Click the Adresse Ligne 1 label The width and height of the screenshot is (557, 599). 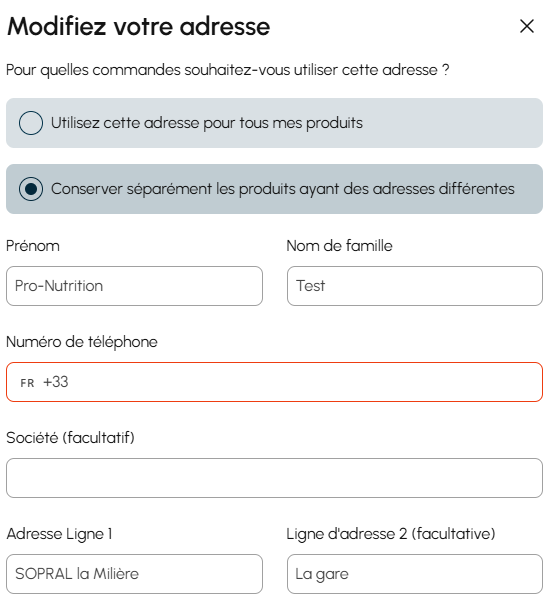(59, 534)
